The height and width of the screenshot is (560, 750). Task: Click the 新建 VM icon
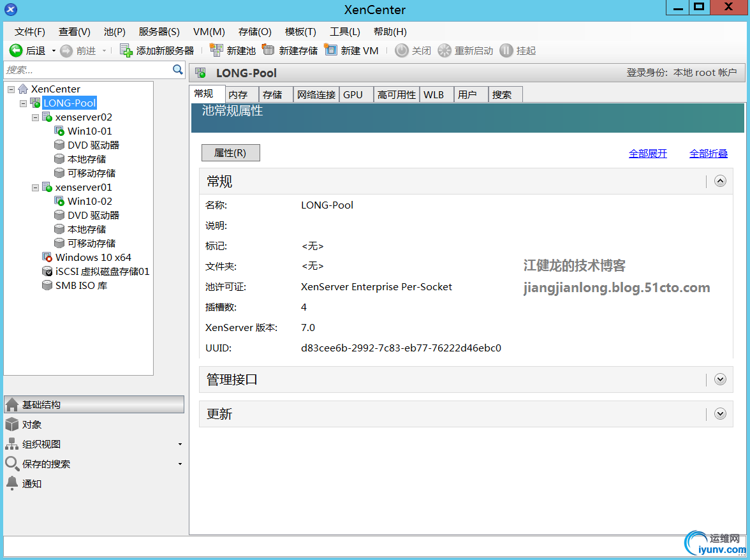click(330, 50)
